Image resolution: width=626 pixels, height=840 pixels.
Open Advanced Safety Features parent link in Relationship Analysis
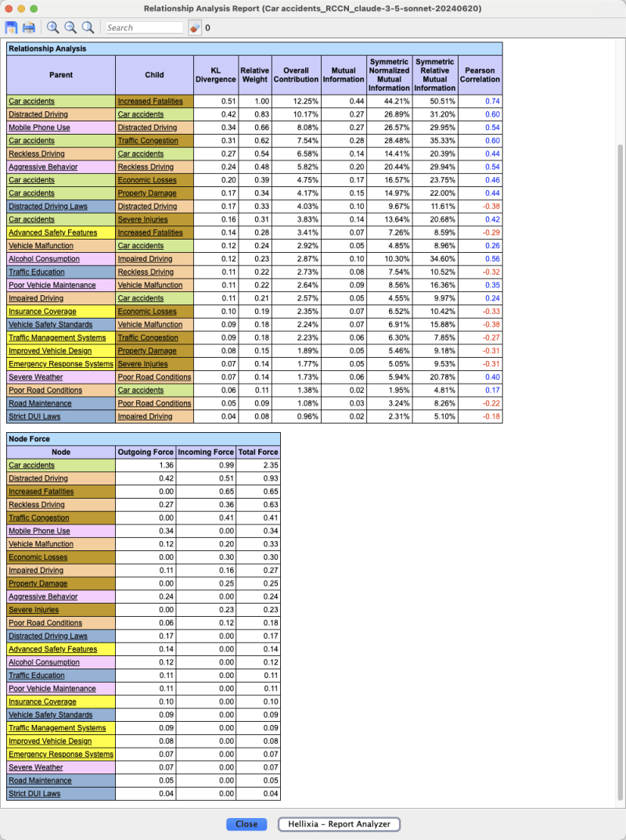pos(52,233)
